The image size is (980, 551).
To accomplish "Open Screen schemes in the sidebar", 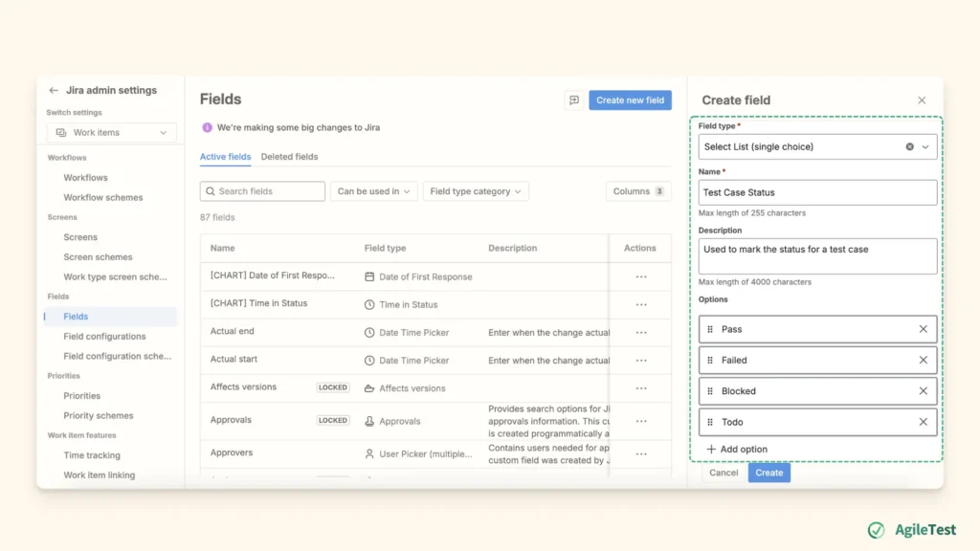I will [99, 256].
